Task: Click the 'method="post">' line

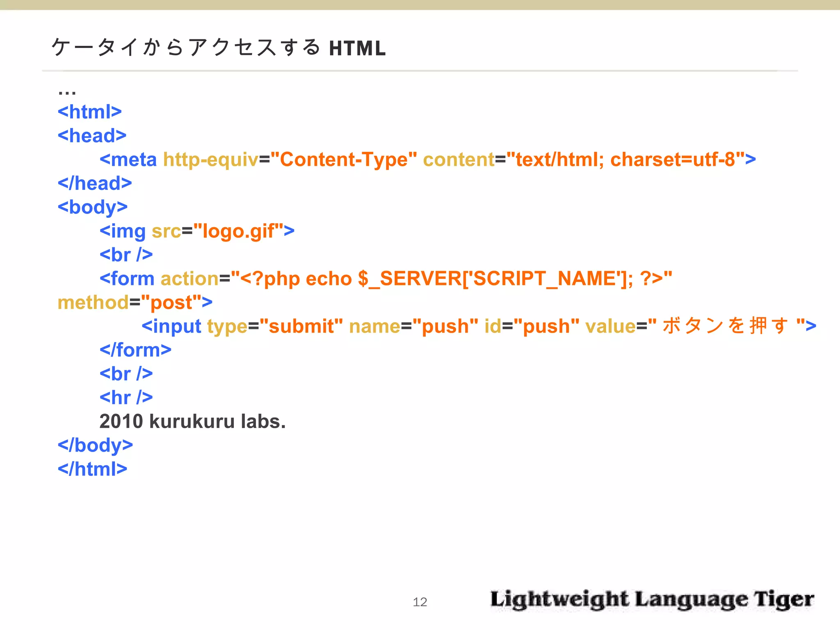Action: coord(135,303)
